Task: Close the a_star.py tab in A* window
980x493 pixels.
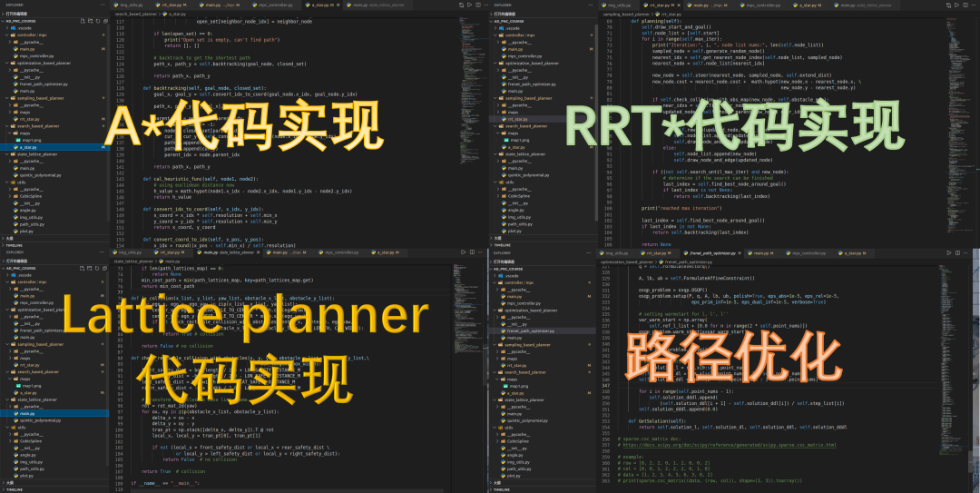Action: pos(338,5)
